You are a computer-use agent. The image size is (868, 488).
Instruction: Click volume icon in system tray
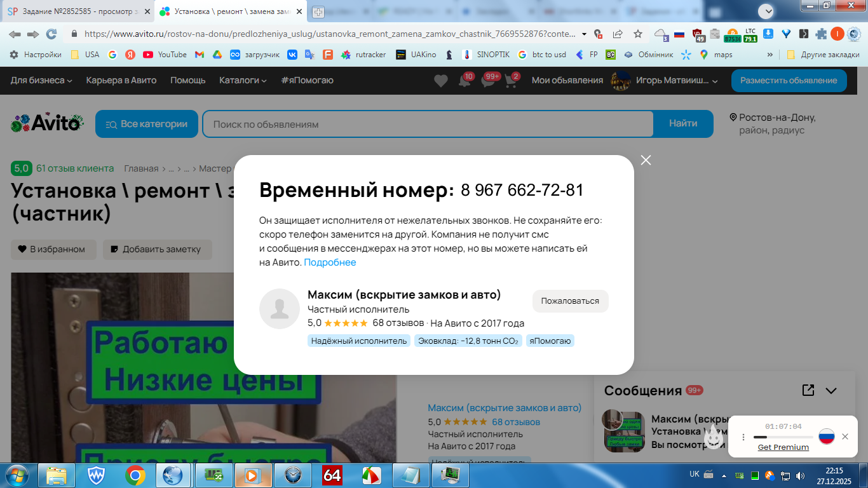pyautogui.click(x=799, y=475)
